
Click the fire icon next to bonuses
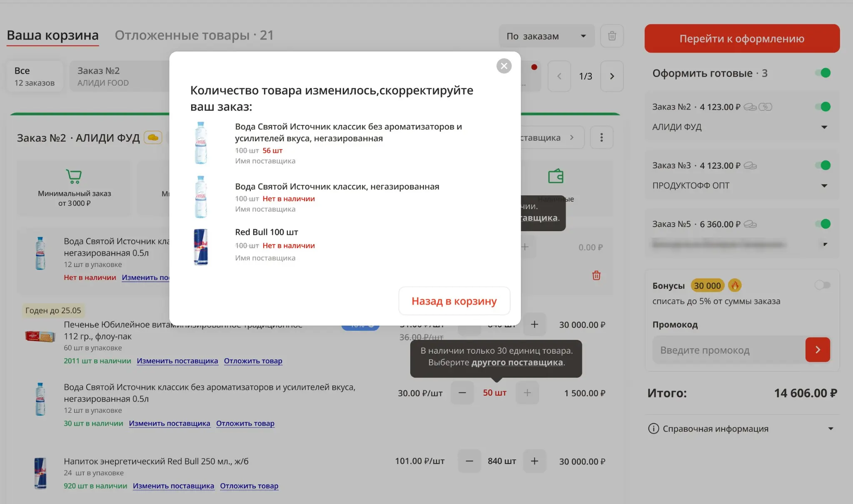(x=735, y=285)
